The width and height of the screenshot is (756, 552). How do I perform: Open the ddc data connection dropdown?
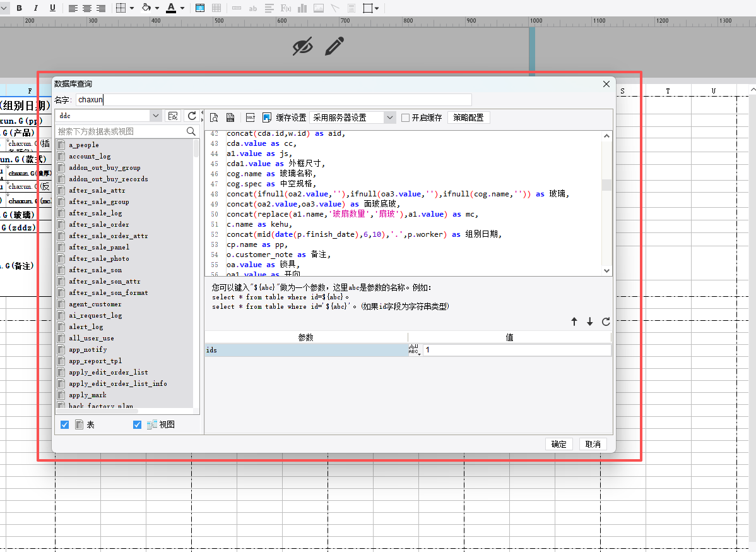coord(155,116)
